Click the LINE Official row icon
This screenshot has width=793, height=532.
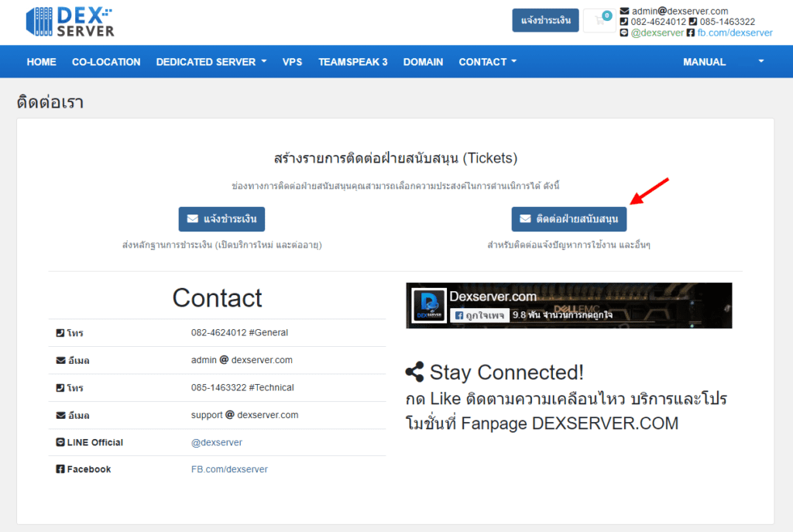tap(60, 442)
